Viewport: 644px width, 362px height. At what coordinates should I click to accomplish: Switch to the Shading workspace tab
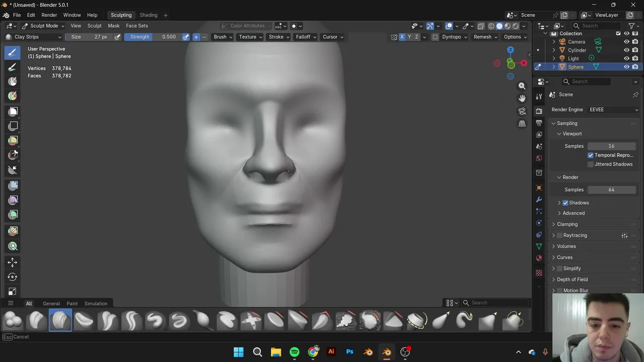click(x=148, y=15)
